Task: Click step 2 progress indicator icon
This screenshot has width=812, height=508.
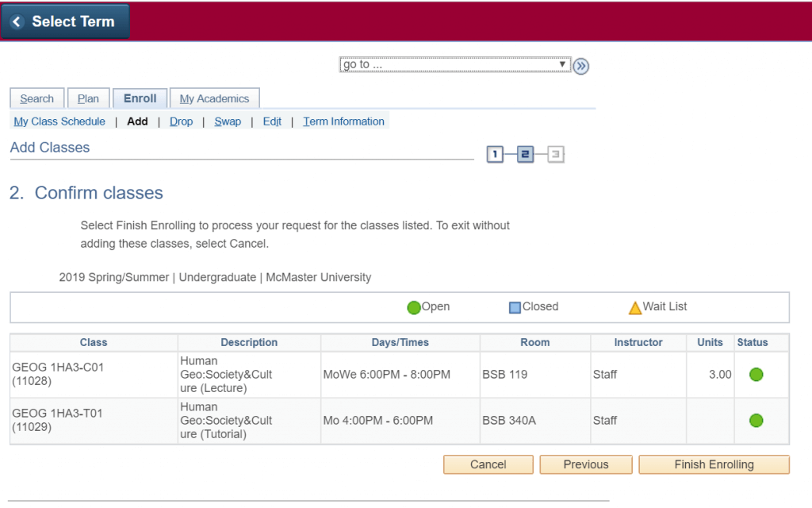Action: pos(525,154)
